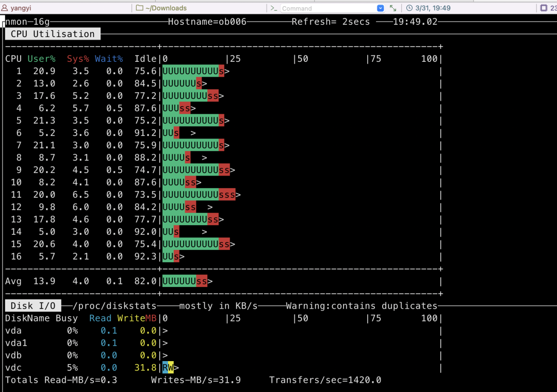Screen dimensions: 557x392
Task: Click the Avg idle value 82.0
Action: [145, 281]
